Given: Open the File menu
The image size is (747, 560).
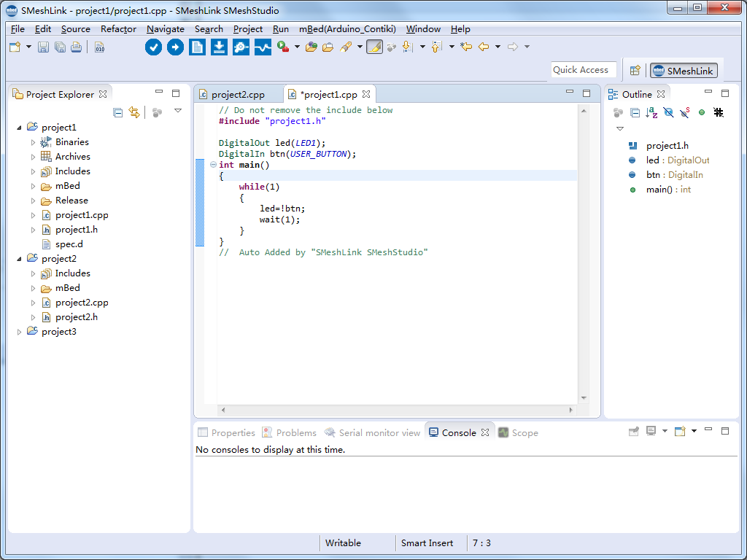Looking at the screenshot, I should point(18,29).
